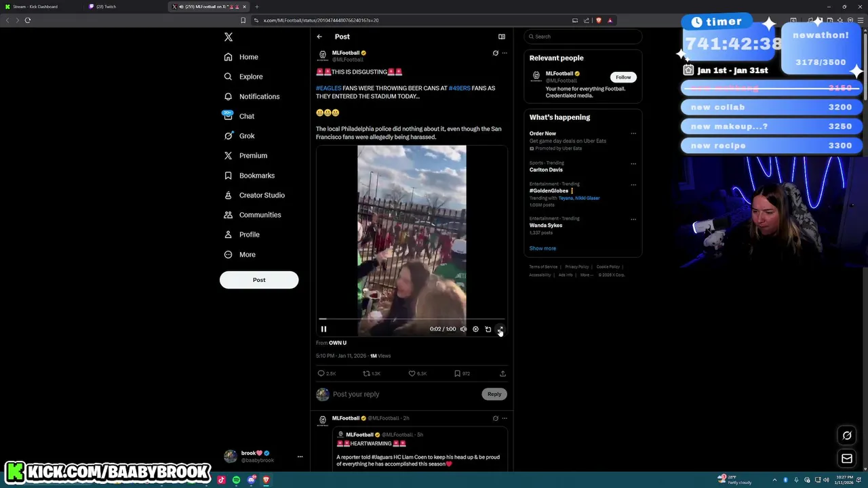Bookmark the post with 972 bookmarks
Image resolution: width=868 pixels, height=488 pixels.
(x=457, y=373)
